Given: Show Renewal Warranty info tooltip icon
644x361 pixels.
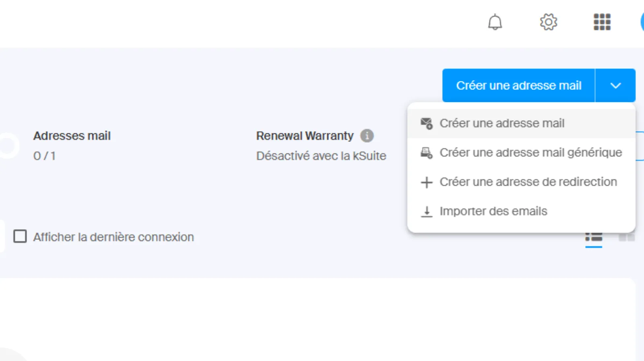Looking at the screenshot, I should [367, 136].
